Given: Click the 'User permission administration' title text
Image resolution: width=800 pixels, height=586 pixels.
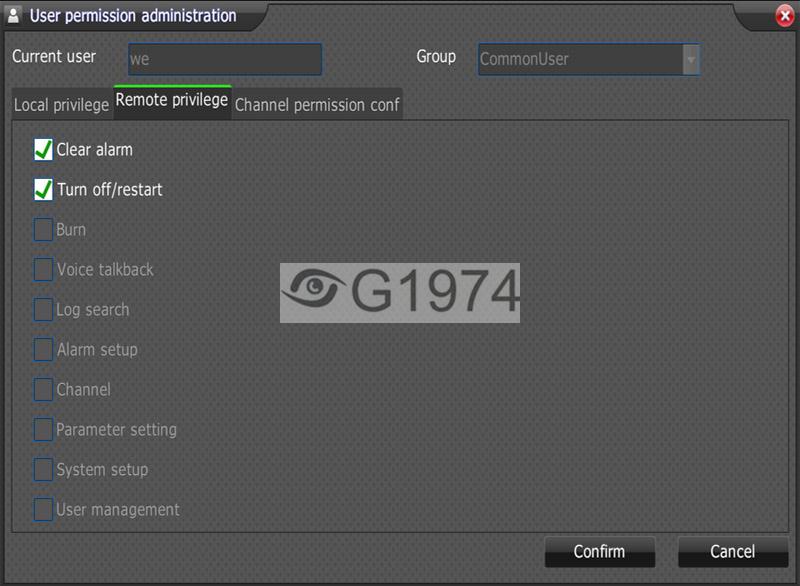Looking at the screenshot, I should coord(133,16).
